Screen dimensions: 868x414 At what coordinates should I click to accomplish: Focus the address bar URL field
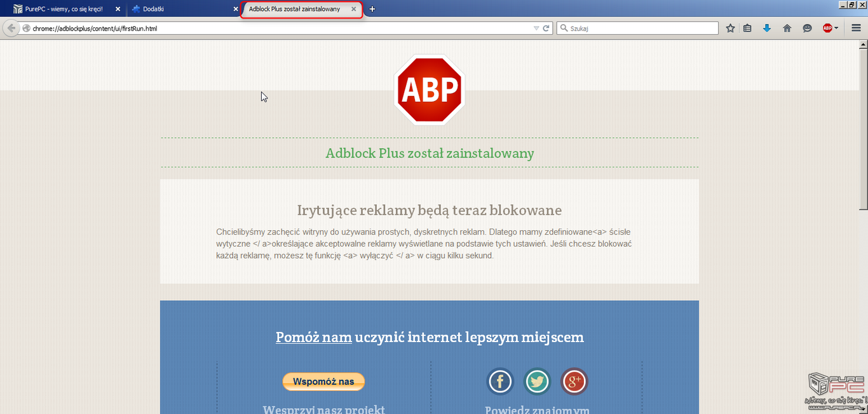click(x=281, y=28)
